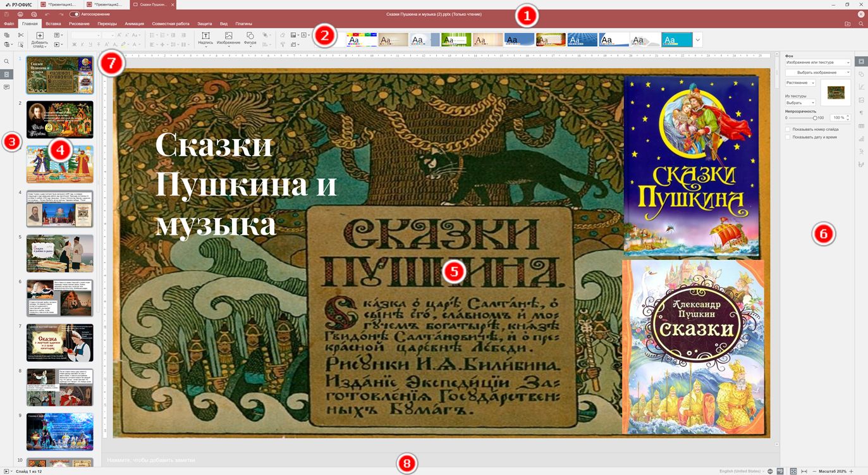
Task: Click the clear style eraser icon
Action: click(283, 35)
